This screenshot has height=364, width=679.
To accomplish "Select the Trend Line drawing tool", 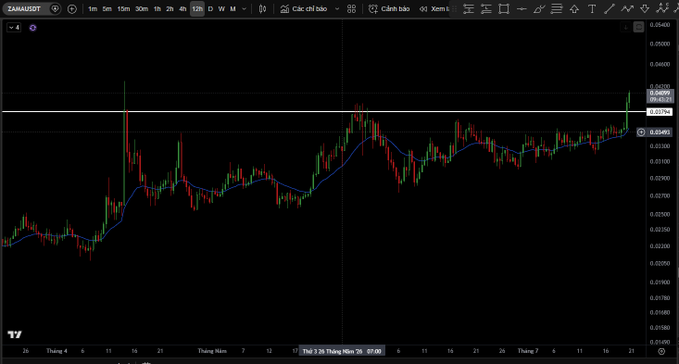I will (x=609, y=9).
